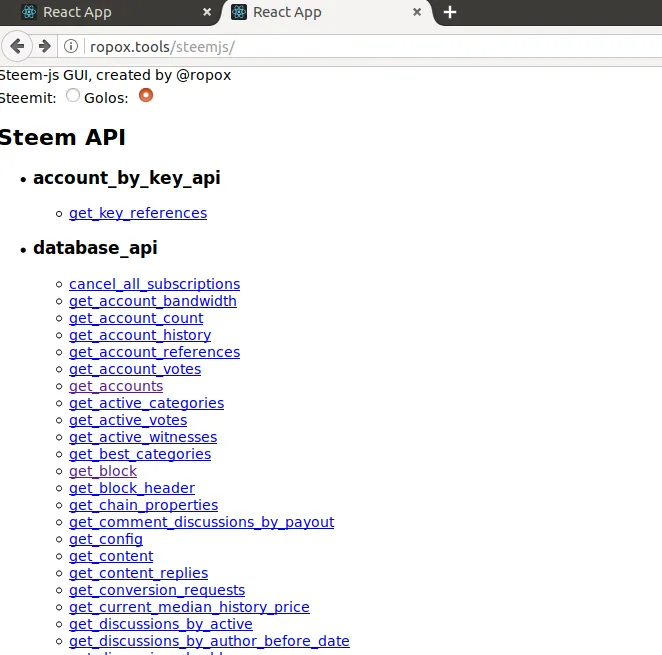
Task: Open get_current_median_history_price link
Action: pyautogui.click(x=190, y=607)
